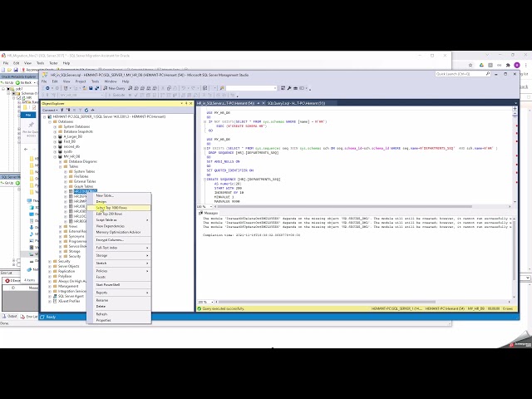The height and width of the screenshot is (399, 532).
Task: Open the Tester menu in Migration Assistant window
Action: (53, 63)
